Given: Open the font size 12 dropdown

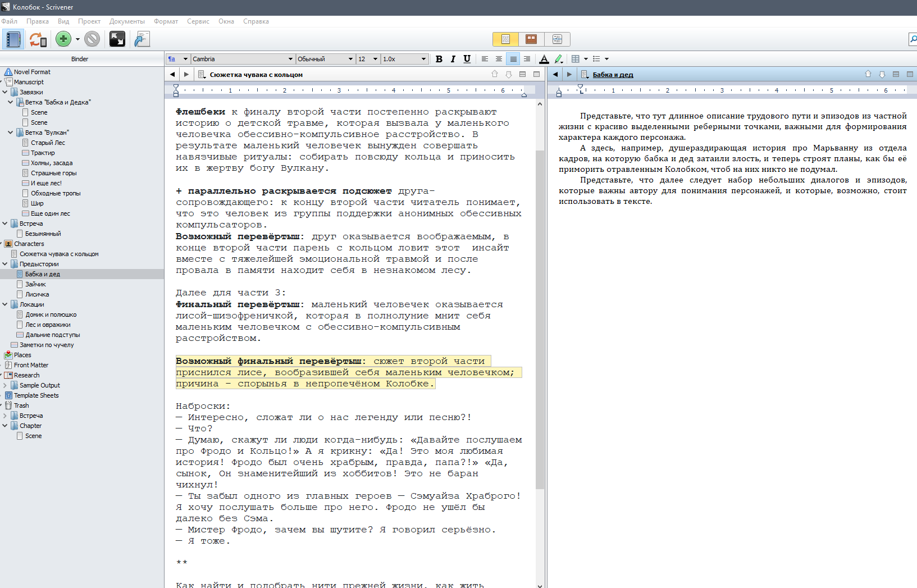Looking at the screenshot, I should click(368, 59).
